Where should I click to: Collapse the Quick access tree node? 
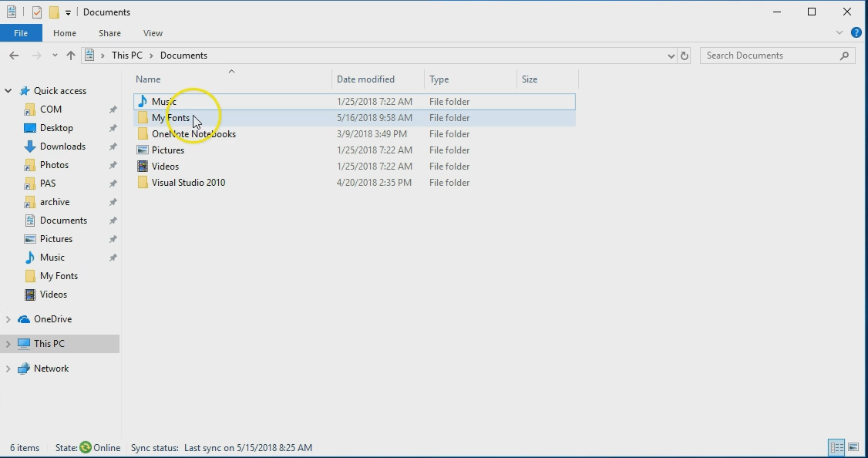pyautogui.click(x=8, y=91)
